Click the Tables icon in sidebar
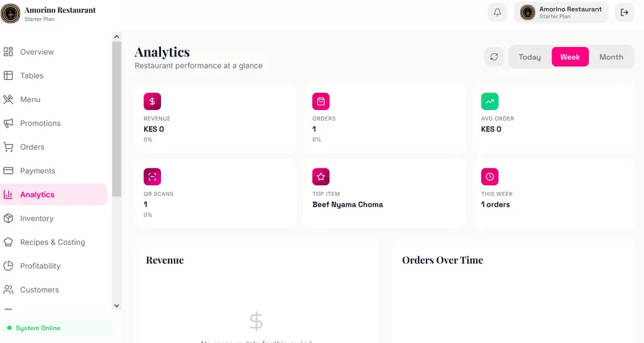 pos(8,76)
